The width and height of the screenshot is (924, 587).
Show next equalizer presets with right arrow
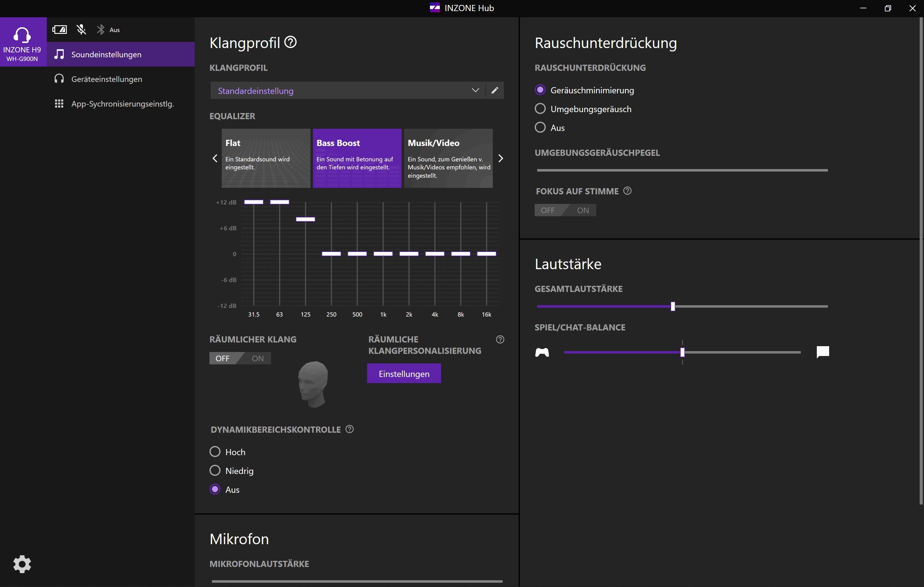point(500,158)
